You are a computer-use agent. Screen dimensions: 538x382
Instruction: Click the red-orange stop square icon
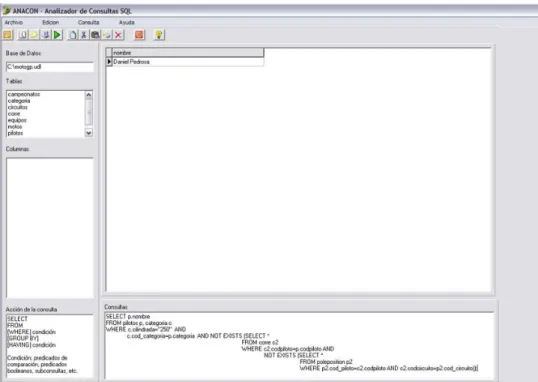(x=139, y=35)
